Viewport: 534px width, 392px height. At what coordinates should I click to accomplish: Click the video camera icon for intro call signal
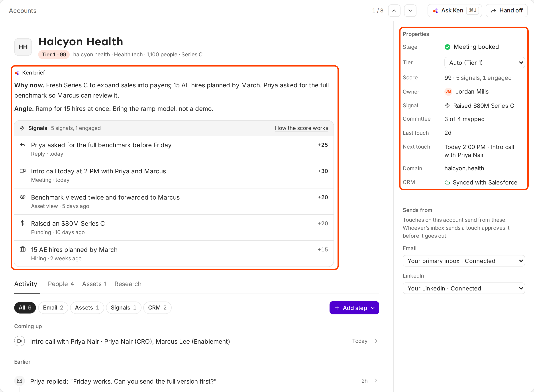click(x=23, y=171)
